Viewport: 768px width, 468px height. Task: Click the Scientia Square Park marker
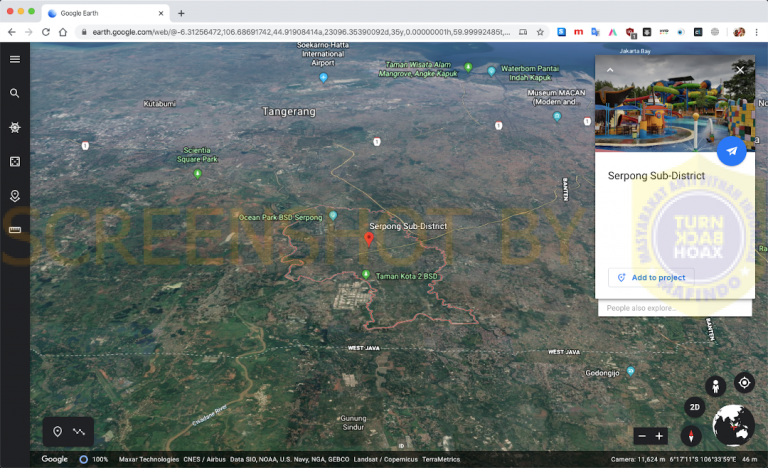click(x=197, y=173)
